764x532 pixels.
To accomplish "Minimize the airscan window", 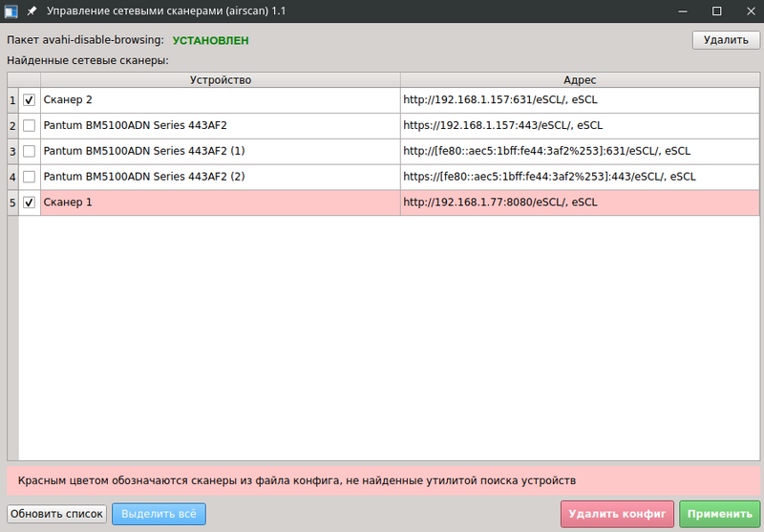I will (684, 11).
